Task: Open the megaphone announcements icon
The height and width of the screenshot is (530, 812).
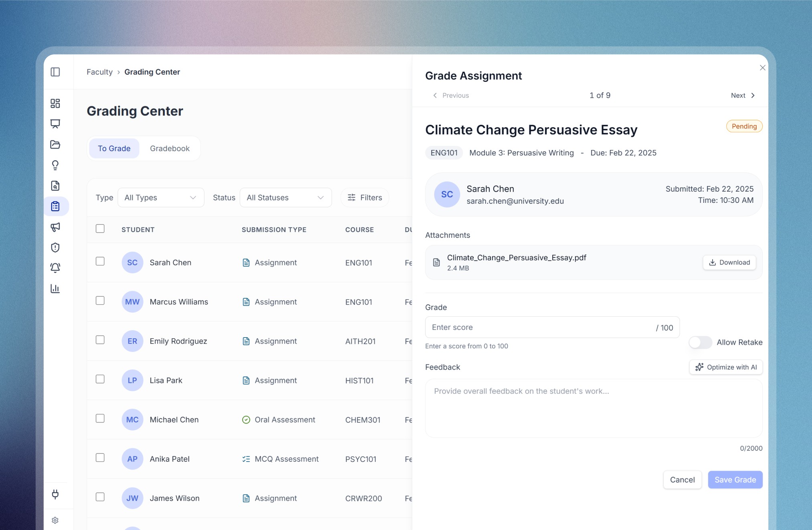Action: click(55, 227)
